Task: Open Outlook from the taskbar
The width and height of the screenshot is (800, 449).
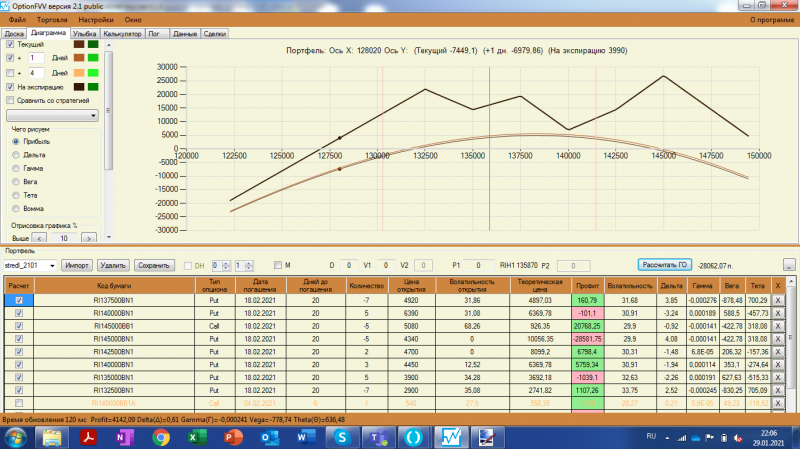Action: point(269,437)
